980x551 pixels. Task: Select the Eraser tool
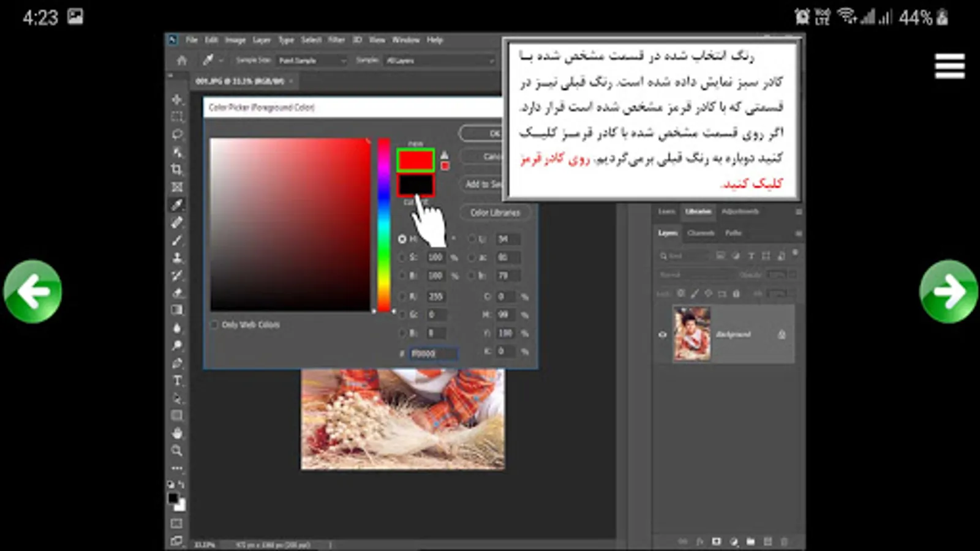click(177, 293)
